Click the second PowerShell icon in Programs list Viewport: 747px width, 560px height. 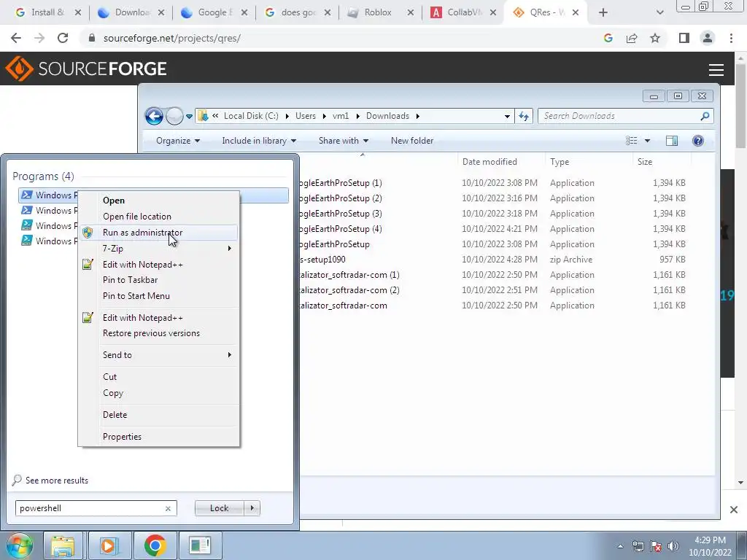(27, 211)
